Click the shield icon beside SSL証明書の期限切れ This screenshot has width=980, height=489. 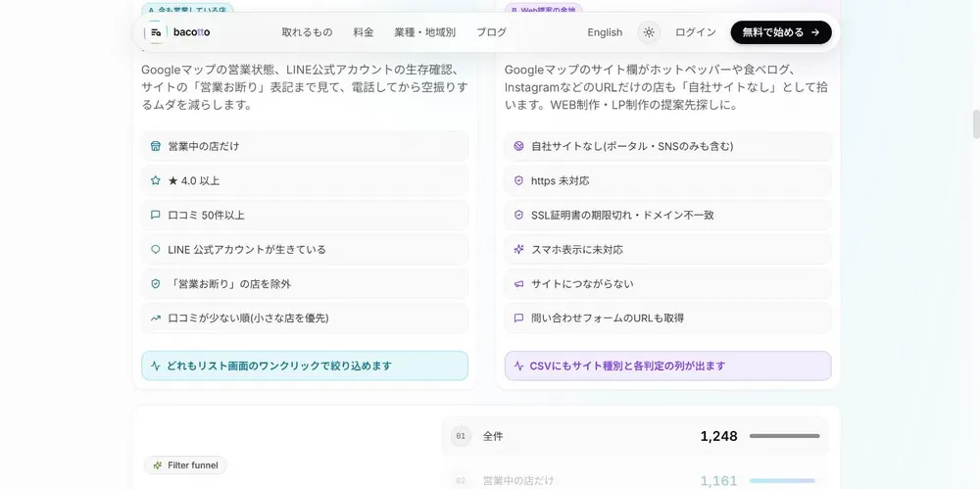[518, 216]
